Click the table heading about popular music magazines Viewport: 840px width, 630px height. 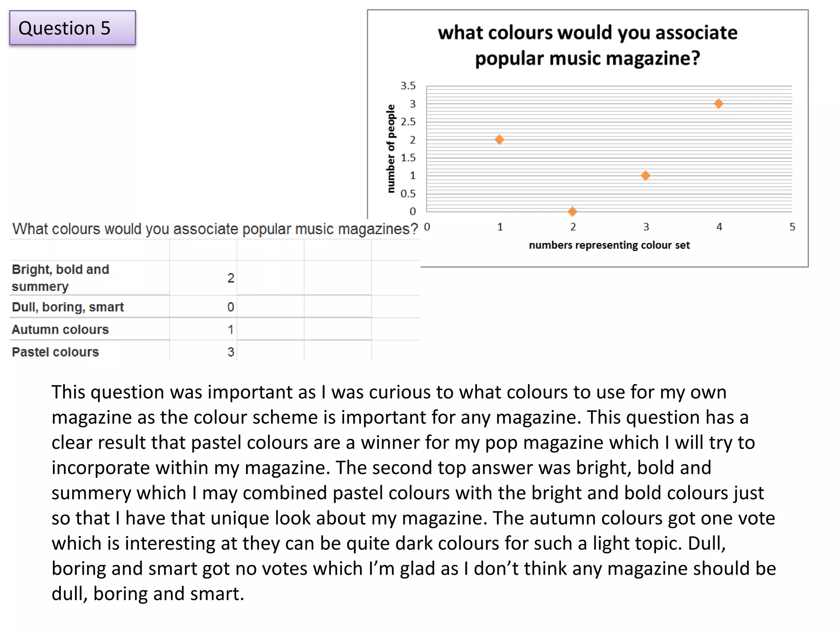(215, 229)
